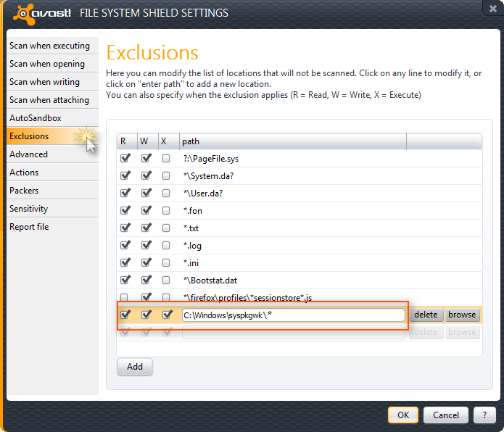The image size is (504, 432).
Task: Select the *\Bootstat.dat exclusion path
Action: coord(210,281)
